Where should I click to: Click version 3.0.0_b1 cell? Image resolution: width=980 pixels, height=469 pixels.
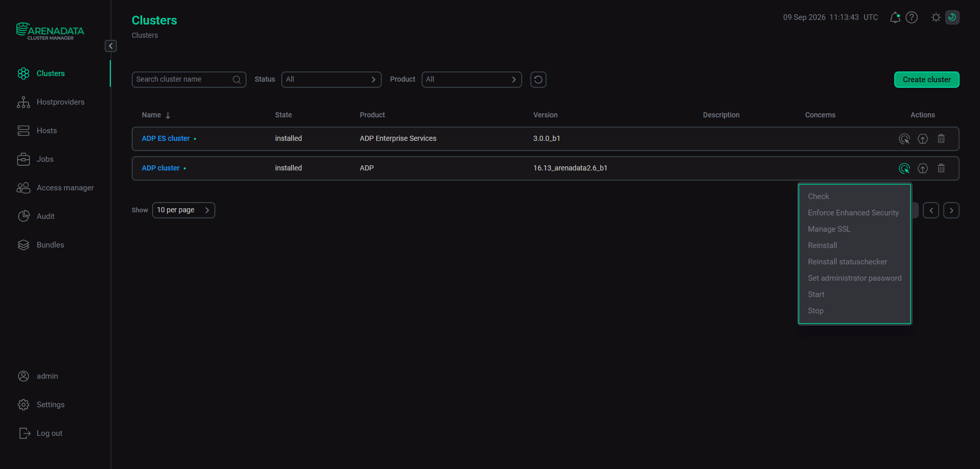547,139
